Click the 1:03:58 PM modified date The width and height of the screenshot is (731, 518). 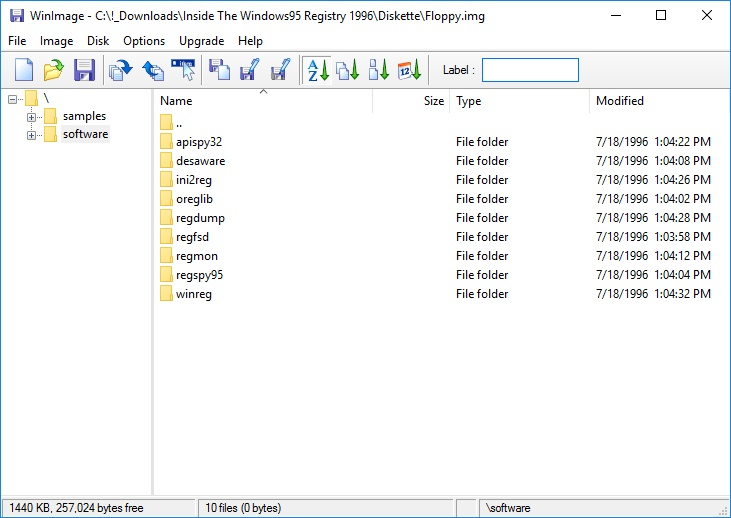653,237
